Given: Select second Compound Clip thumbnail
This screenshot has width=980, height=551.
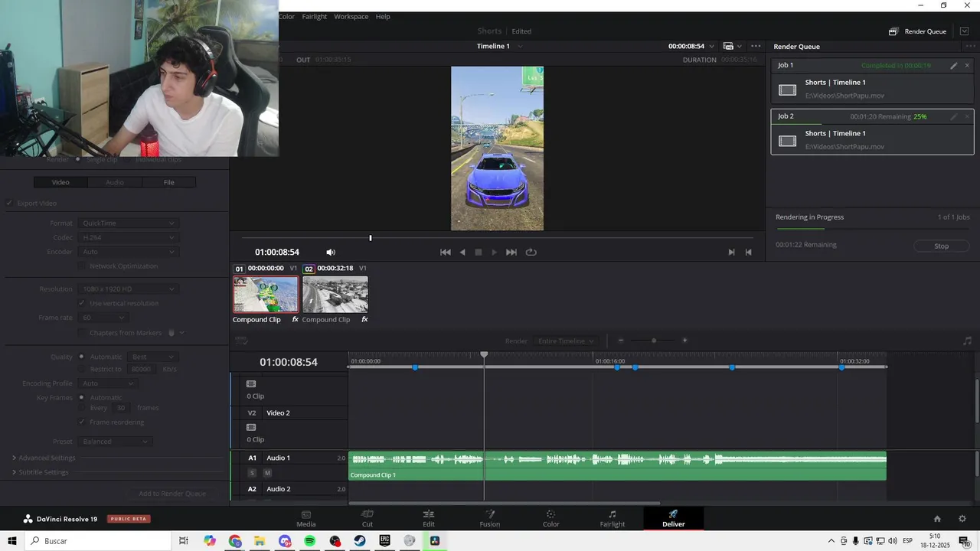Looking at the screenshot, I should 335,294.
